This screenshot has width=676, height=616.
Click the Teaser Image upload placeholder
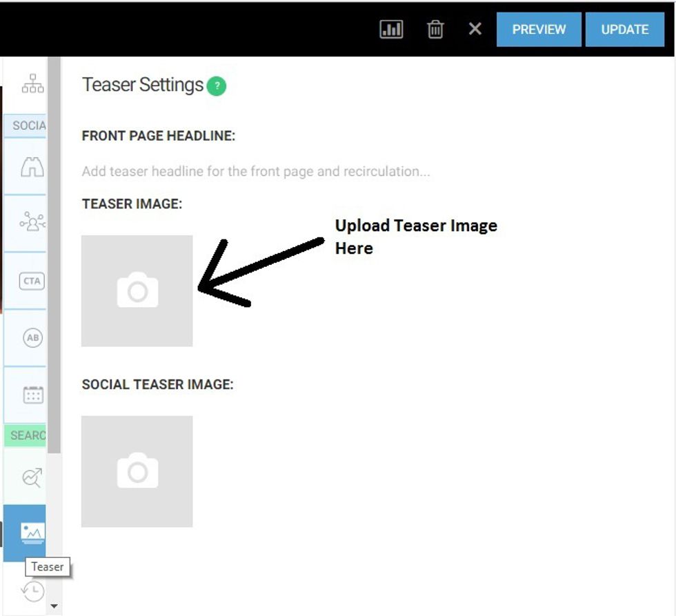[x=137, y=291]
